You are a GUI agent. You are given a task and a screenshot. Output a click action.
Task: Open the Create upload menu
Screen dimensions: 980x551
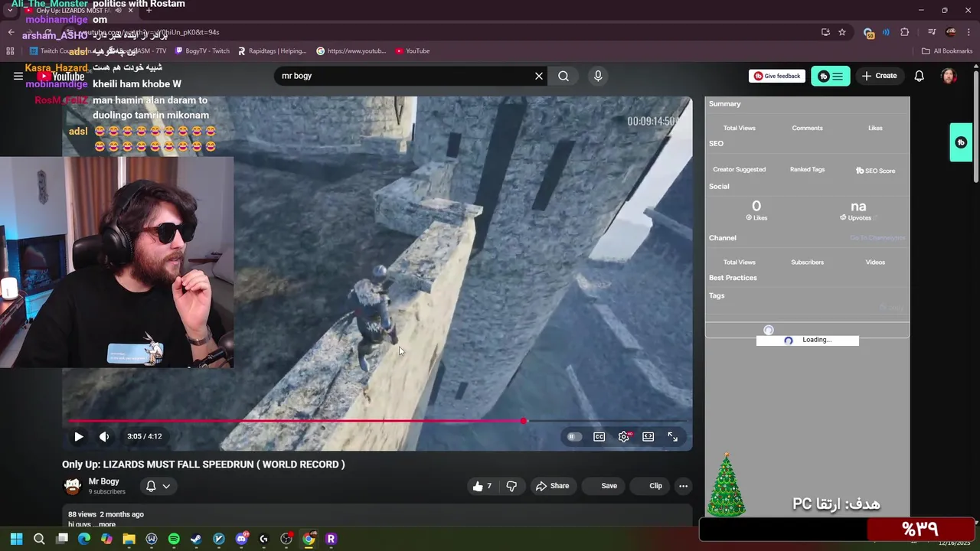coord(879,76)
